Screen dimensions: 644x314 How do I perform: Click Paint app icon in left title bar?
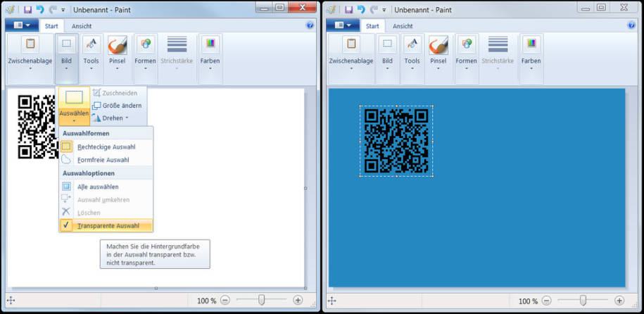coord(11,9)
